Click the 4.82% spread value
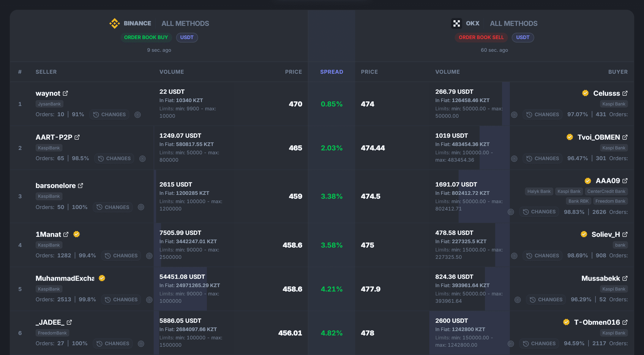The height and width of the screenshot is (355, 644). 332,333
